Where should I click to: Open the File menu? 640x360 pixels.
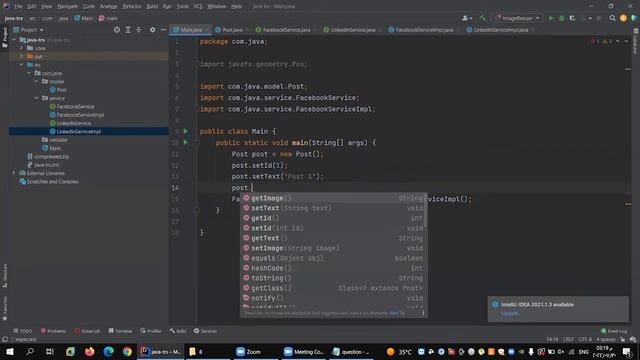point(18,7)
